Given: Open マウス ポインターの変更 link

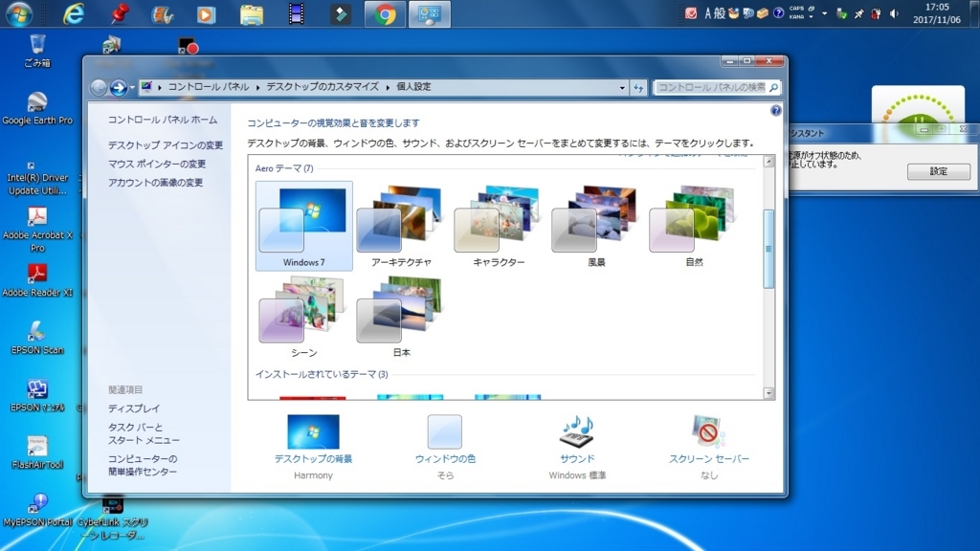Looking at the screenshot, I should pos(157,164).
